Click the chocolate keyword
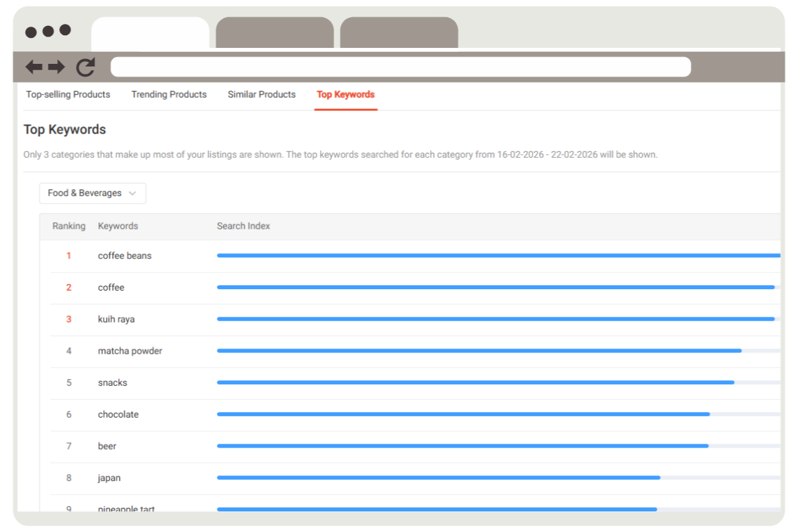The height and width of the screenshot is (532, 798). [118, 414]
